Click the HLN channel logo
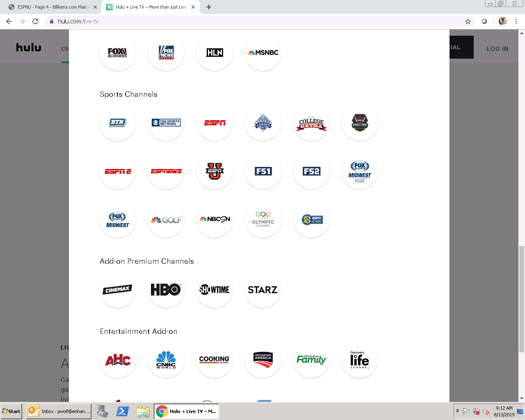Screen dimensions: 525x420 click(215, 52)
